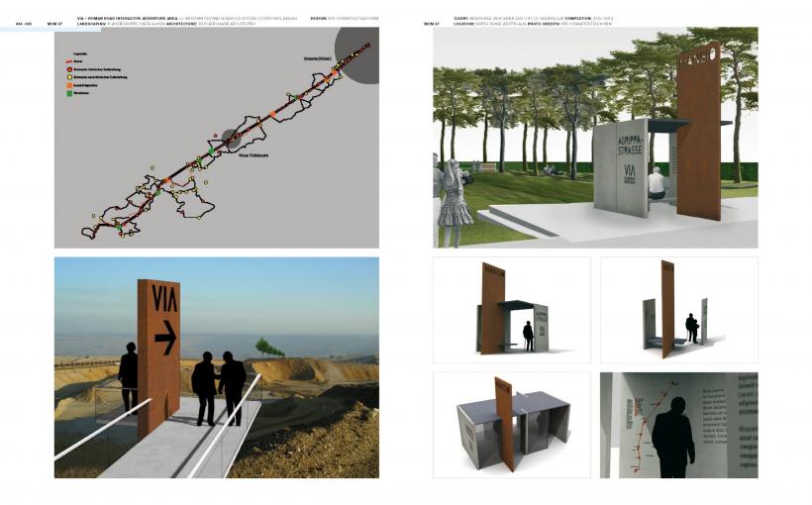Open the top-left pavilion model thumbnail

[x=511, y=310]
